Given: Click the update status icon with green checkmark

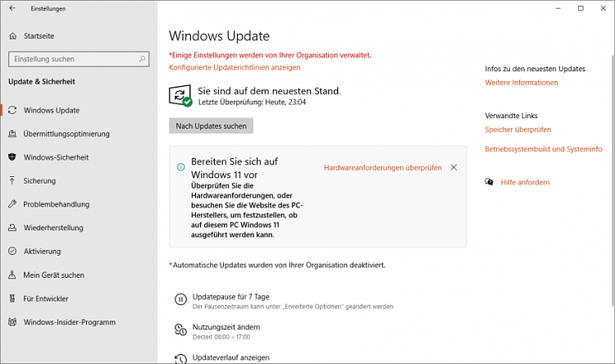Looking at the screenshot, I should click(x=180, y=96).
